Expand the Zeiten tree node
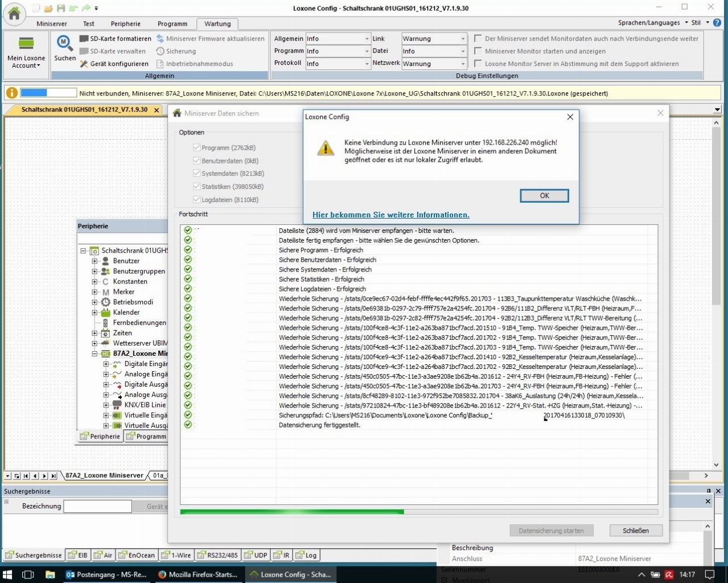This screenshot has width=728, height=583. pyautogui.click(x=94, y=333)
